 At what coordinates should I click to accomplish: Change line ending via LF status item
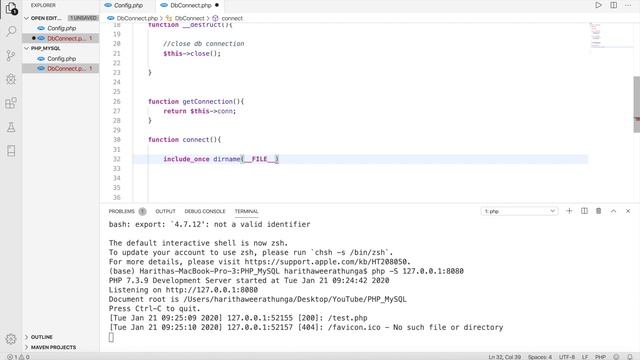(x=585, y=357)
